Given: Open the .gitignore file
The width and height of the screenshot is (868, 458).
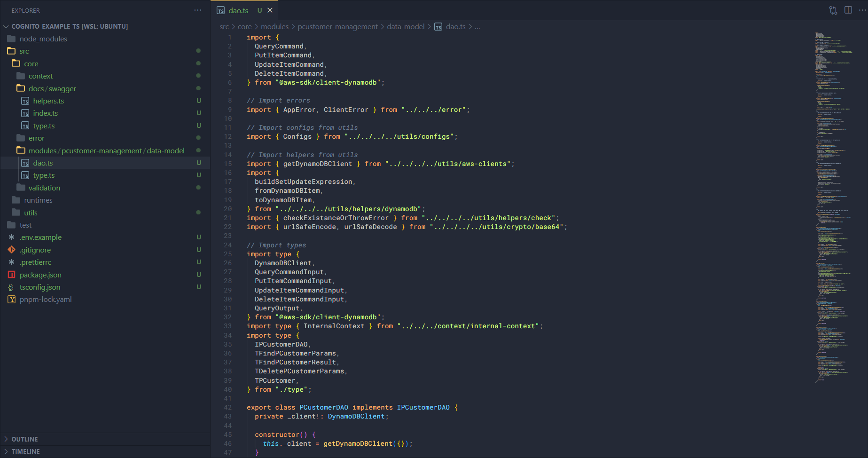Looking at the screenshot, I should pyautogui.click(x=35, y=250).
